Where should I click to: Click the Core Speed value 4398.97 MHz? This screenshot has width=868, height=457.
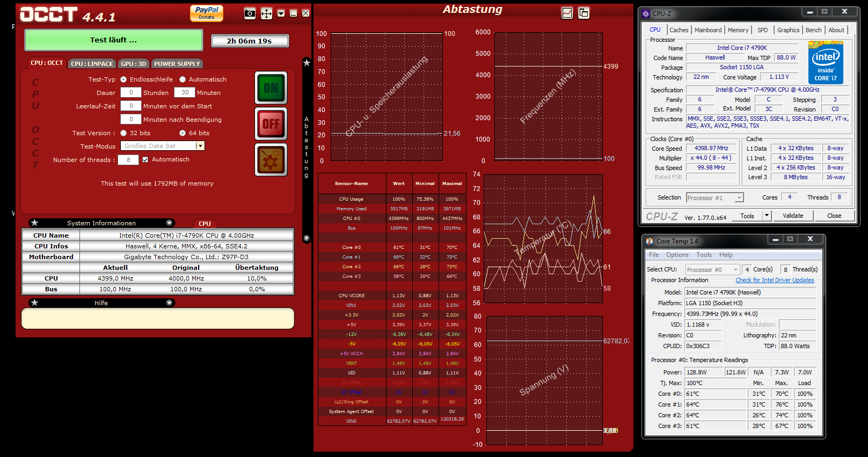[711, 148]
